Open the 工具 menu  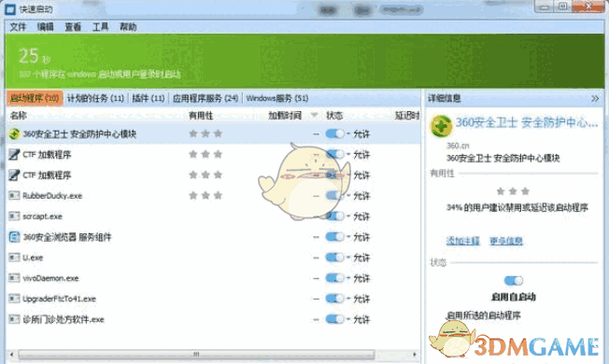101,27
